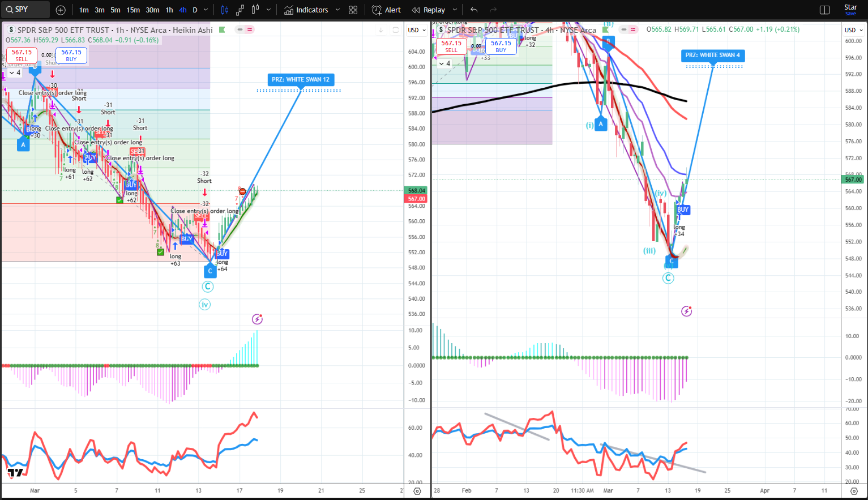Select the PRZ: WHITE SWAN 4 label
Image resolution: width=868 pixels, height=500 pixels.
click(x=712, y=55)
